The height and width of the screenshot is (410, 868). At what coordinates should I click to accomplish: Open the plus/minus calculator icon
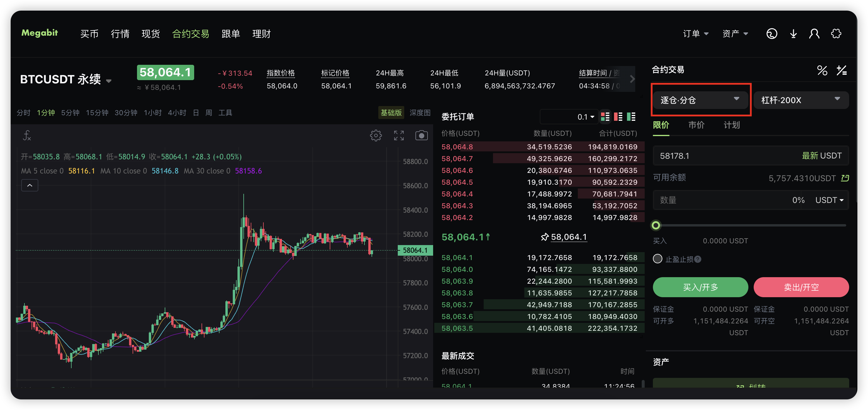point(841,70)
